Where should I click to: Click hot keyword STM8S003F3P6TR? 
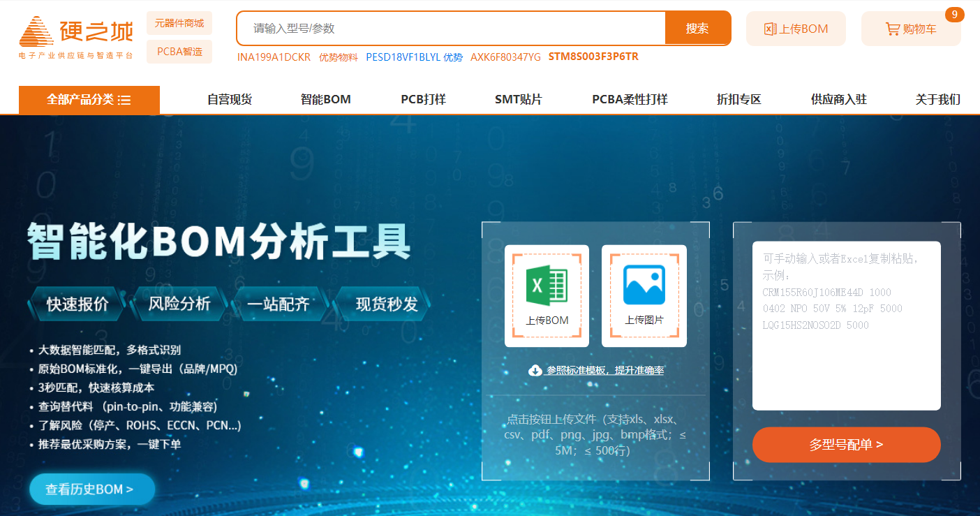tap(593, 57)
